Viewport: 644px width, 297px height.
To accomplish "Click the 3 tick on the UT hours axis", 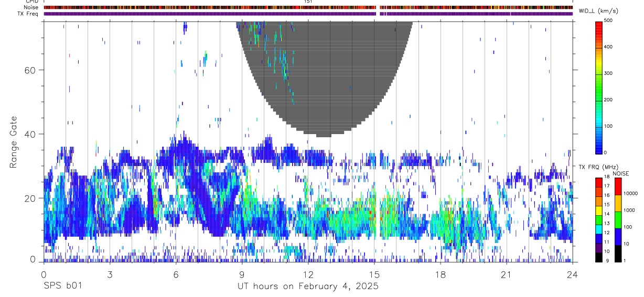I will click(110, 273).
